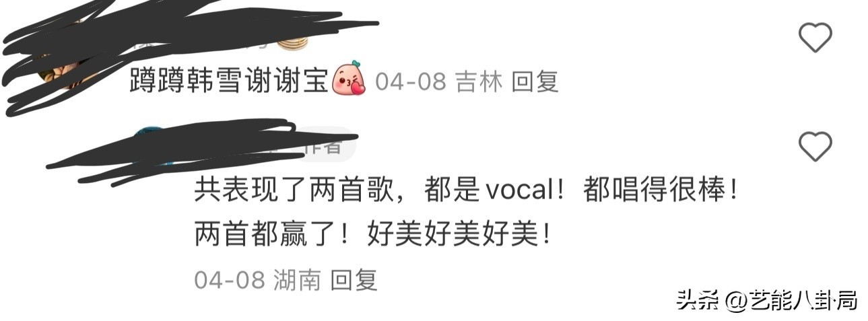Tap the 作者 author badge
The width and height of the screenshot is (868, 321).
coord(323,145)
